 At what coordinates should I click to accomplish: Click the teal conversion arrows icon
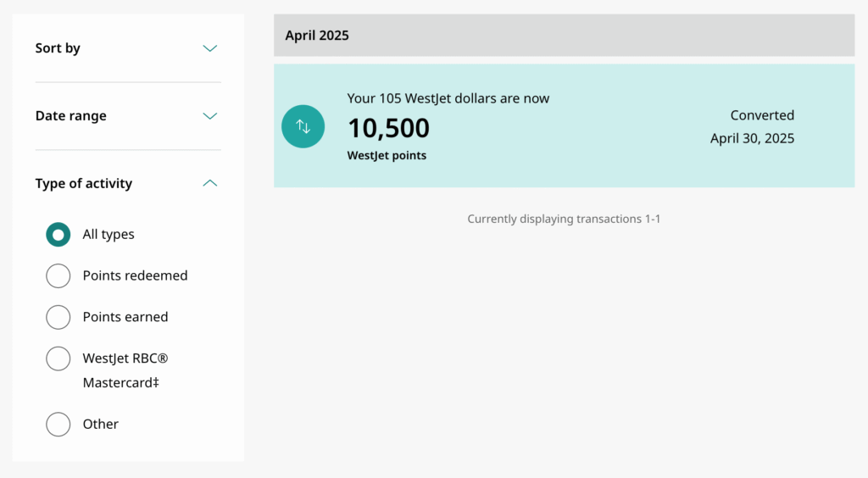click(x=303, y=126)
